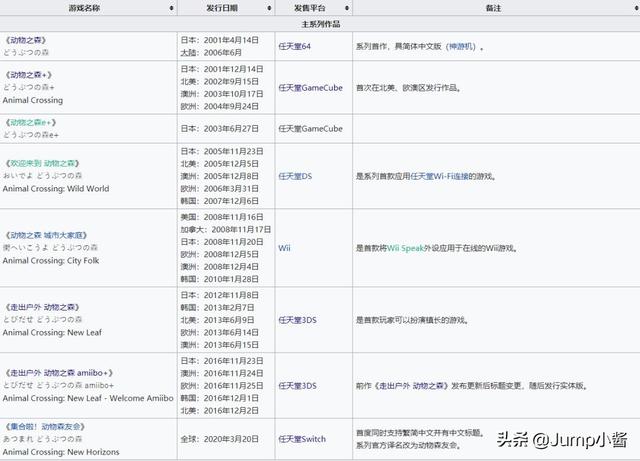Open 《走出户外 动物之森》 in the amiibo+ remarks
Image resolution: width=640 pixels, height=461 pixels.
tap(411, 386)
